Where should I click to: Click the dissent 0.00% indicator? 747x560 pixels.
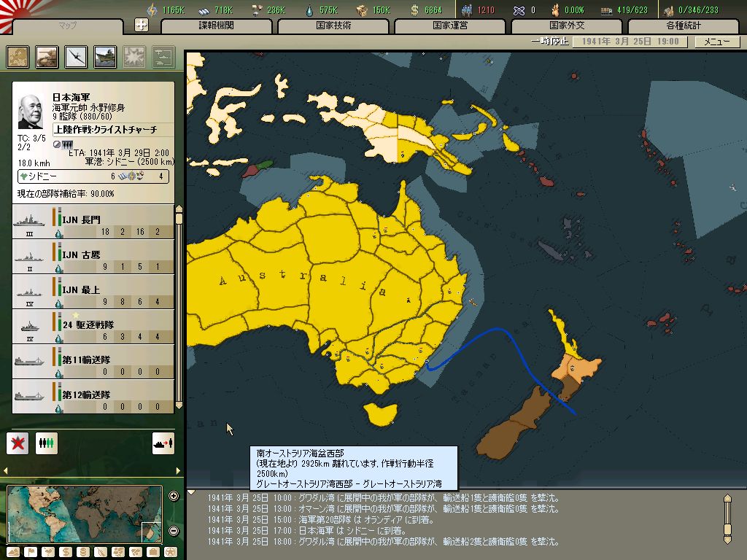pyautogui.click(x=567, y=9)
